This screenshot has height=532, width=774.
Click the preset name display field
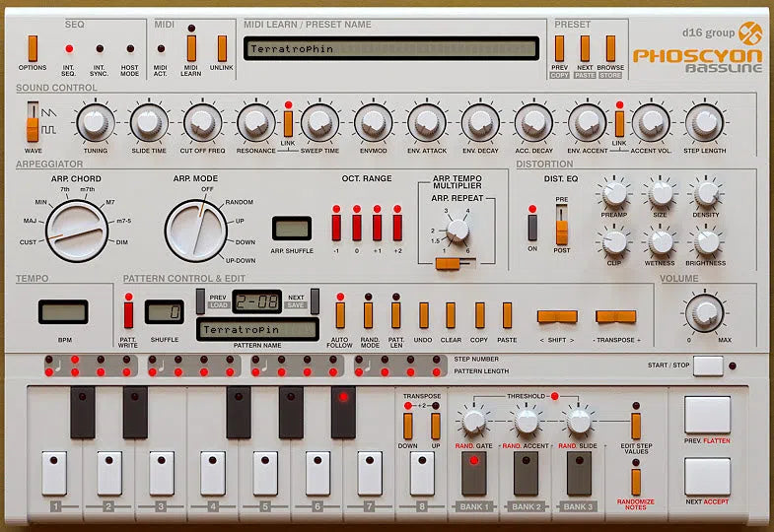(392, 48)
